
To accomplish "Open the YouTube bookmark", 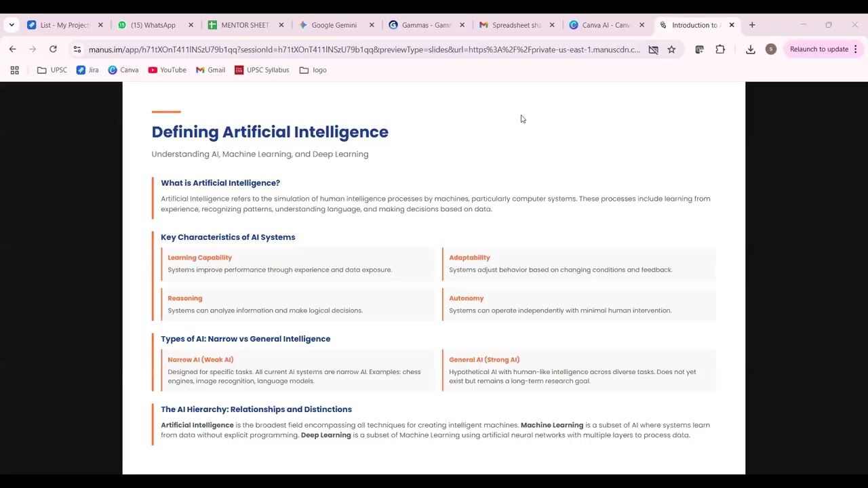I will (x=167, y=70).
